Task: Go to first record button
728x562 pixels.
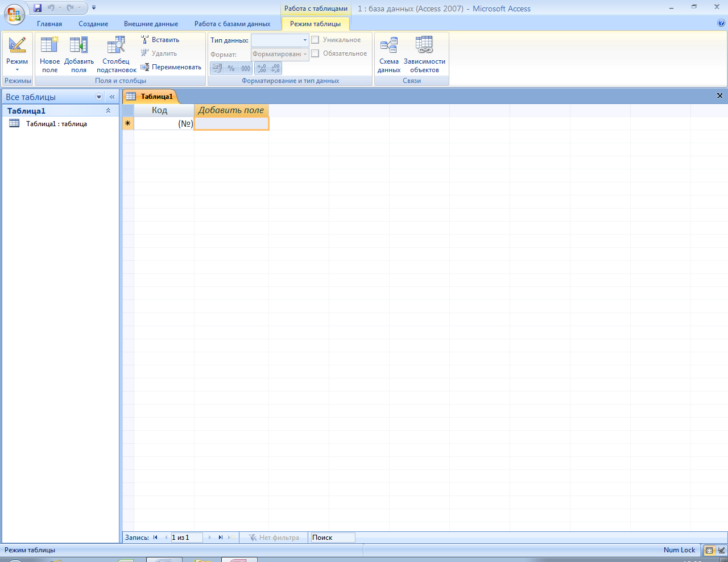Action: click(155, 538)
